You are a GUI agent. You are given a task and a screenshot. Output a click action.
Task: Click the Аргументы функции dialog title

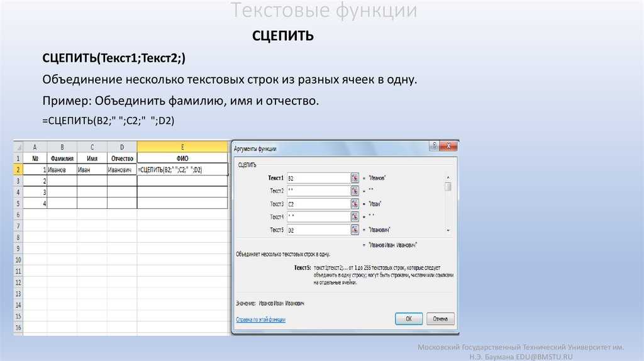coord(255,148)
